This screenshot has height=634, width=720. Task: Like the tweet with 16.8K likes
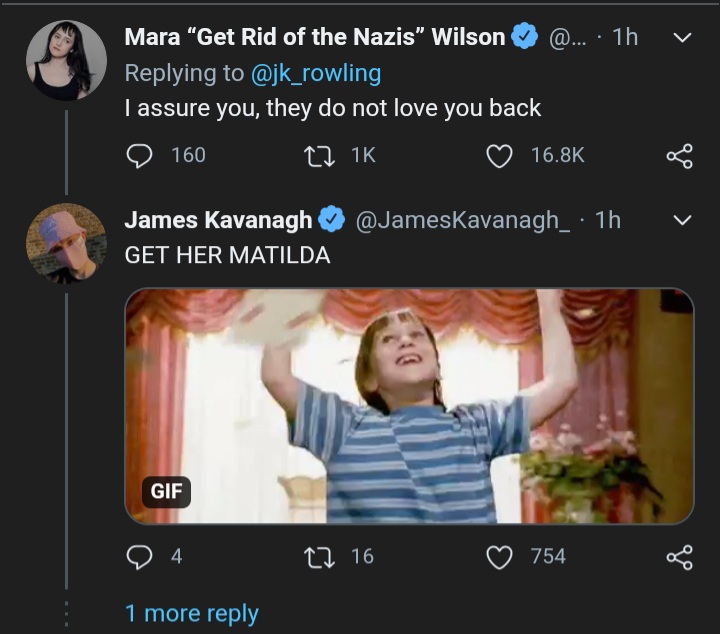pos(499,156)
